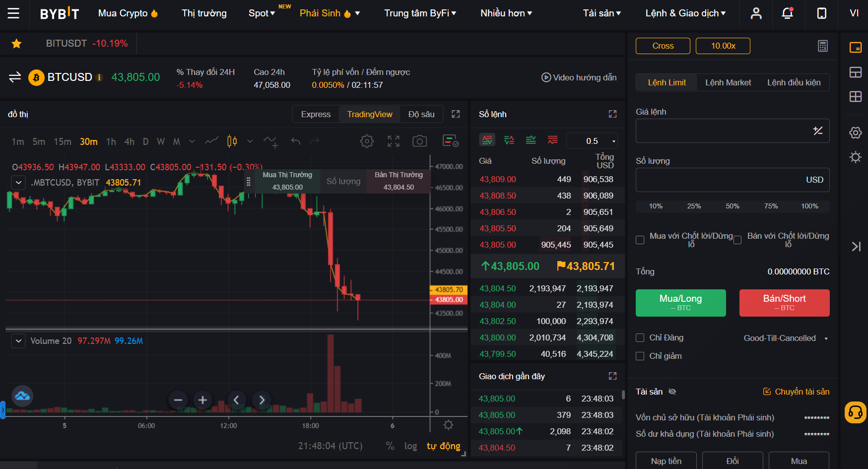Toggle light theme sun icon

coord(856,157)
